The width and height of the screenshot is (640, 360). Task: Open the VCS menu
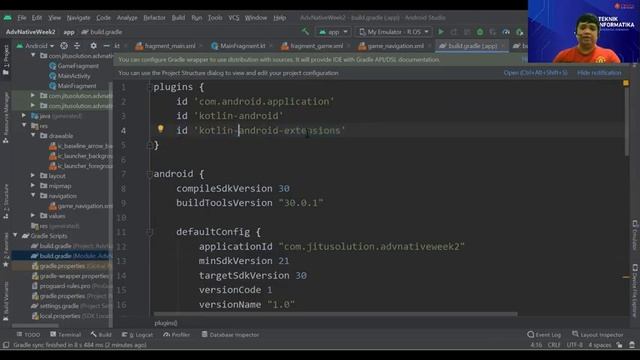(x=233, y=18)
